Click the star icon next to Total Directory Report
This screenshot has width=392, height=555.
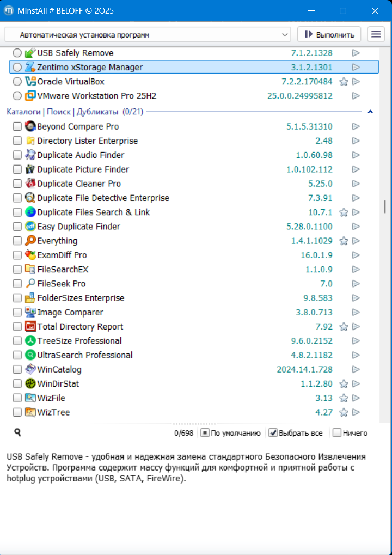click(x=344, y=327)
